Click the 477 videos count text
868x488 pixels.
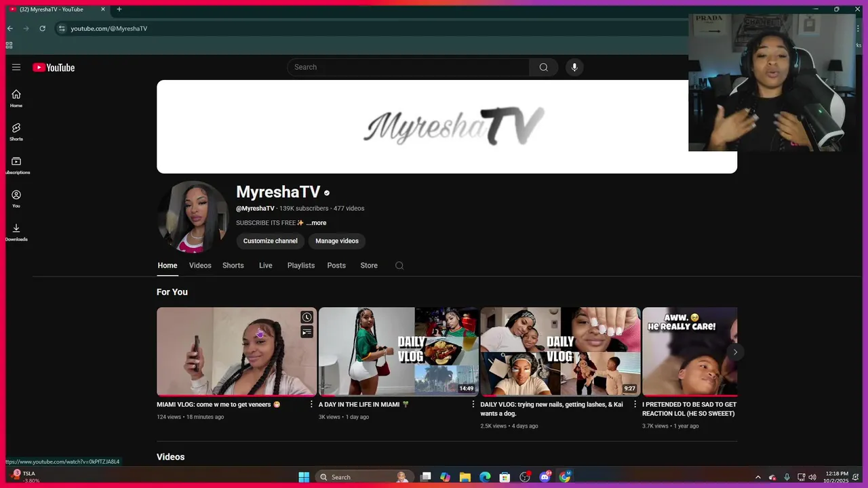pos(349,209)
